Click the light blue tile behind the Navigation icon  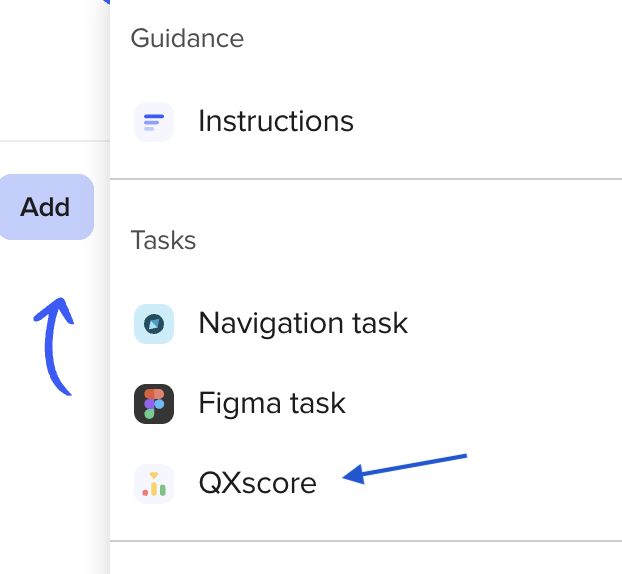(154, 324)
